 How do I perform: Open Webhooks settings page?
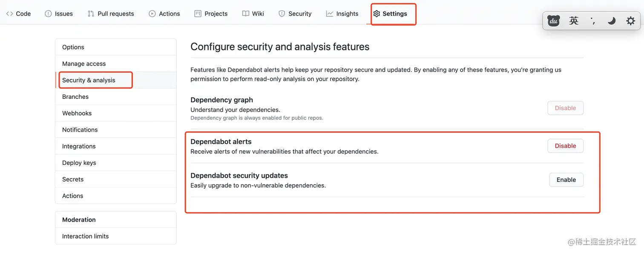click(x=77, y=113)
